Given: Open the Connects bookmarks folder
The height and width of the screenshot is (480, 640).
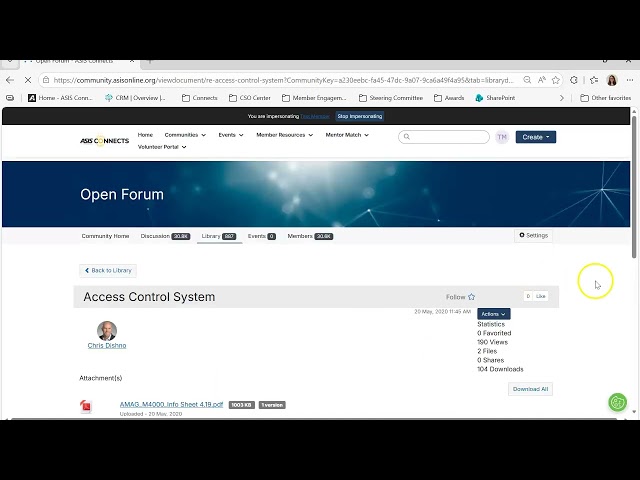Looking at the screenshot, I should tap(200, 98).
